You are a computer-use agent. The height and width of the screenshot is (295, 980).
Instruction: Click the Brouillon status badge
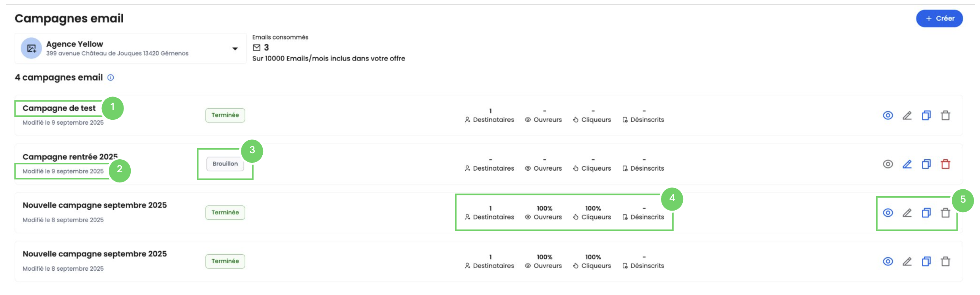[225, 164]
